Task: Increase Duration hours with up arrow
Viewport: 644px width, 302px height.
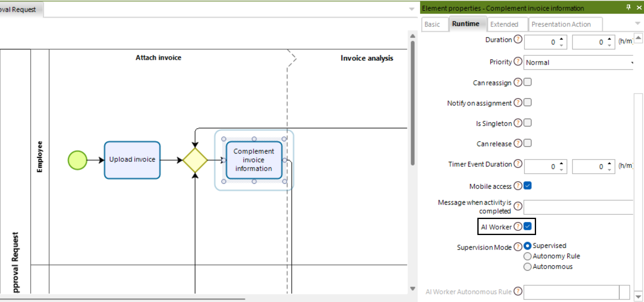Action: pyautogui.click(x=561, y=39)
